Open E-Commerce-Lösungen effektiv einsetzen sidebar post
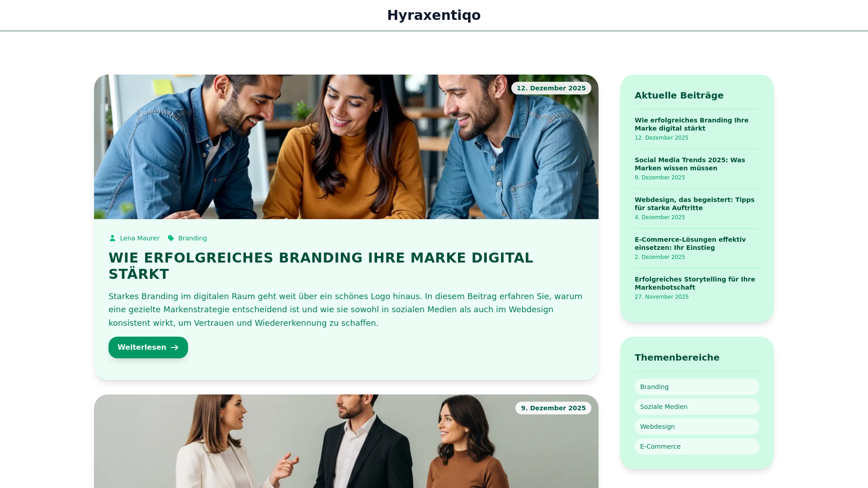The width and height of the screenshot is (868, 488). click(690, 244)
